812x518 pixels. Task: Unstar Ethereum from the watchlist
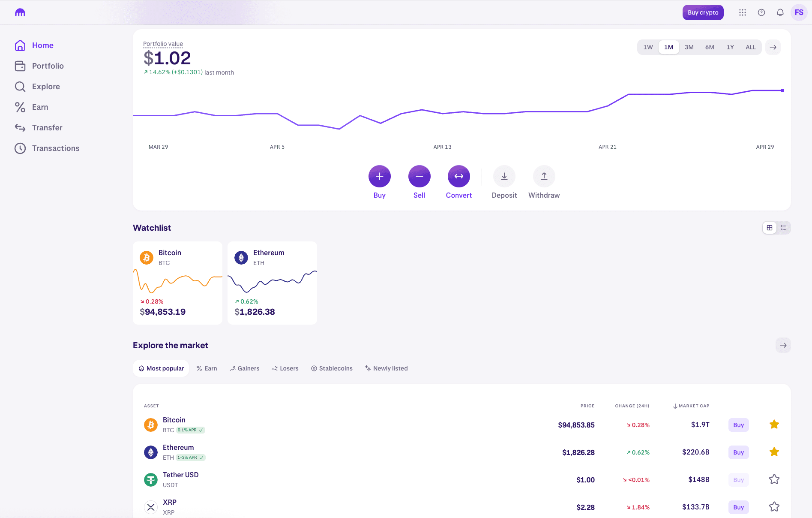coord(774,452)
